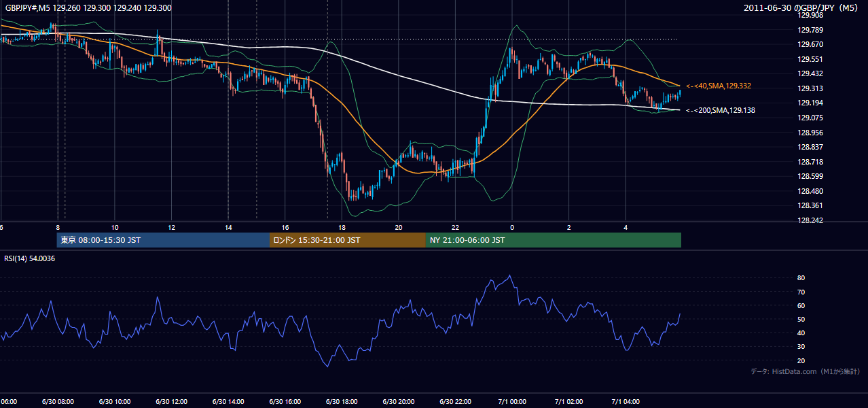Click the 129.551 price axis label
The height and width of the screenshot is (408, 868).
coord(810,59)
